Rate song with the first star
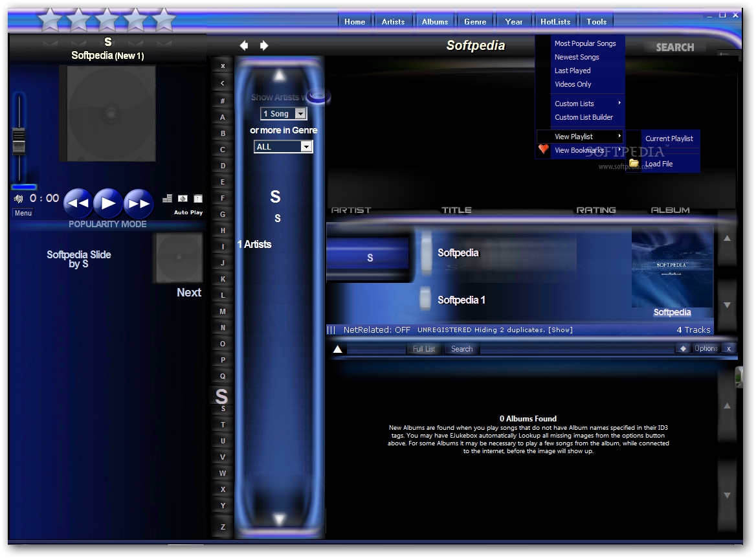The image size is (756, 558). 50,20
